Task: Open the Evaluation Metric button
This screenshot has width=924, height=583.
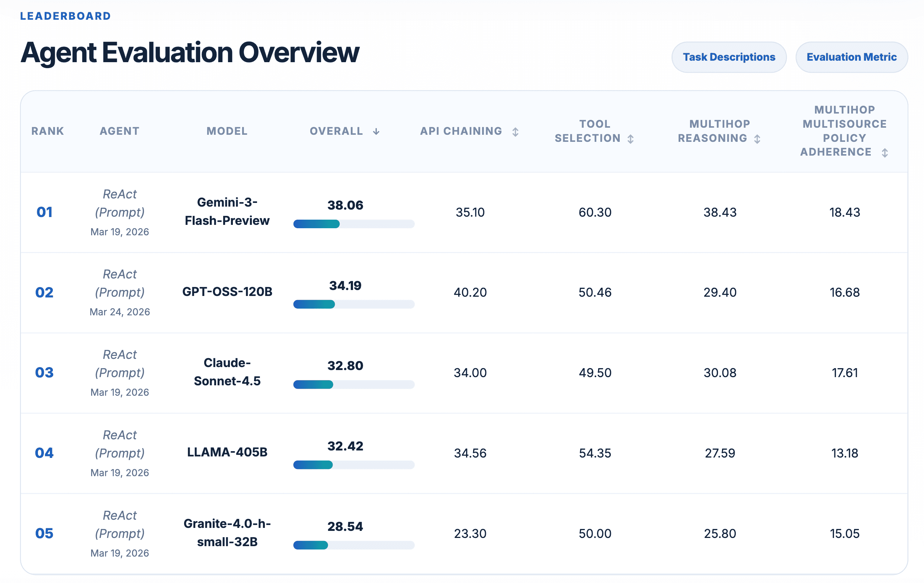Action: (851, 57)
